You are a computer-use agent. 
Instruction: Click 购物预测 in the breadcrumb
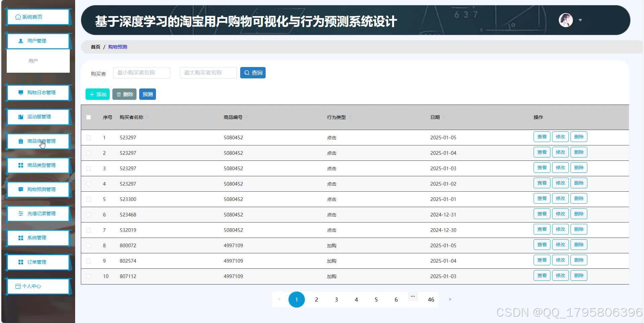[118, 47]
